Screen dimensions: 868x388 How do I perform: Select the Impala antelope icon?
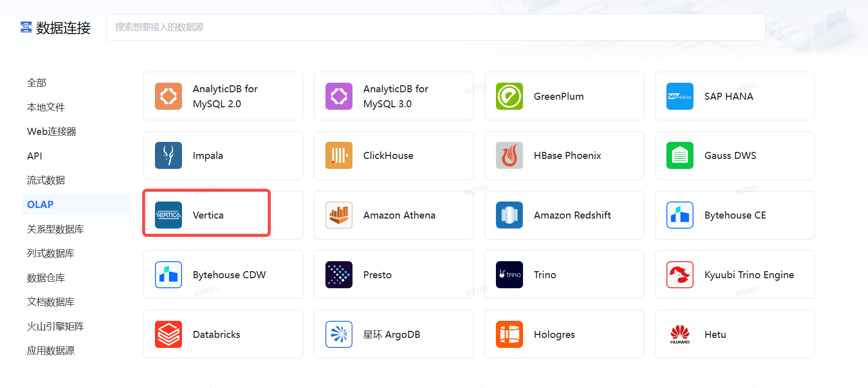coord(168,155)
